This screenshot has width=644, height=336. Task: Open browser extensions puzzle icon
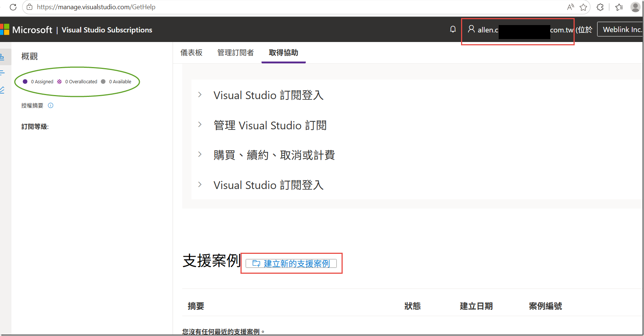coord(600,7)
